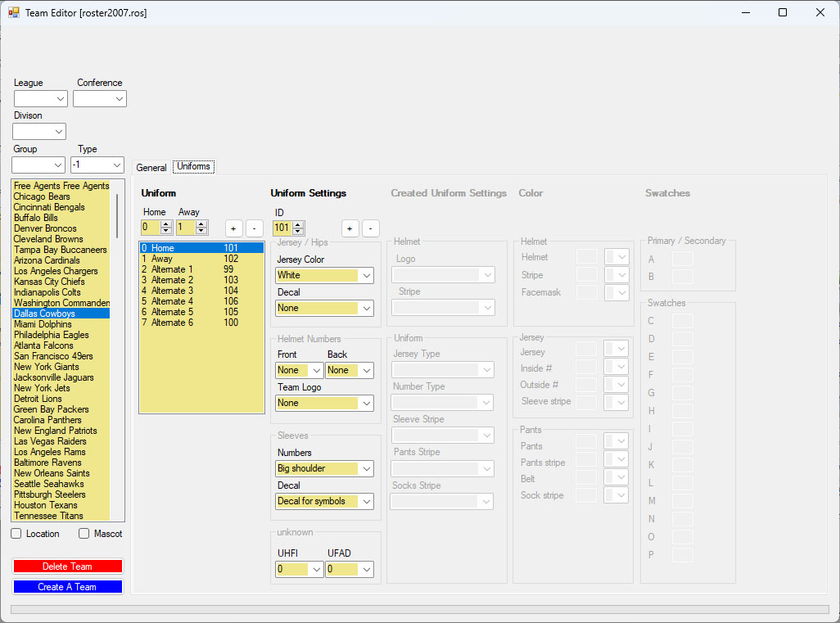840x623 pixels.
Task: Click the Team Editor app icon in title bar
Action: 13,12
